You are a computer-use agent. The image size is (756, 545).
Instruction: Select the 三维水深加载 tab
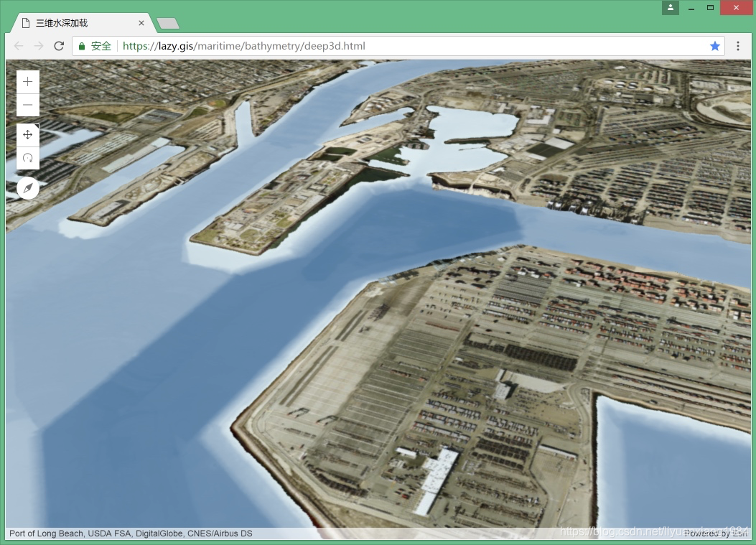click(x=79, y=23)
